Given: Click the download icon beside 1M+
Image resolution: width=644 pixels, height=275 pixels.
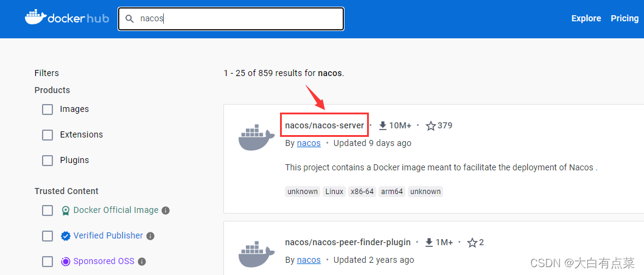Looking at the screenshot, I should (429, 243).
